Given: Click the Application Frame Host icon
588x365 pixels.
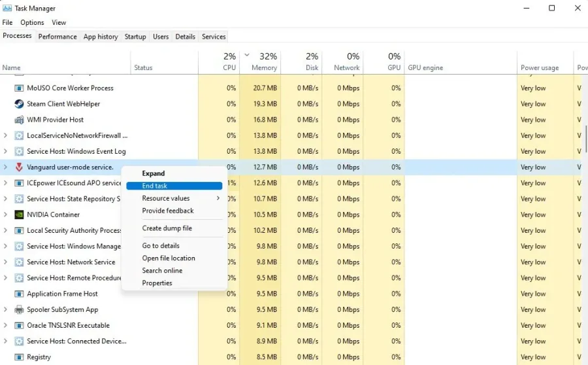Looking at the screenshot, I should pos(19,294).
